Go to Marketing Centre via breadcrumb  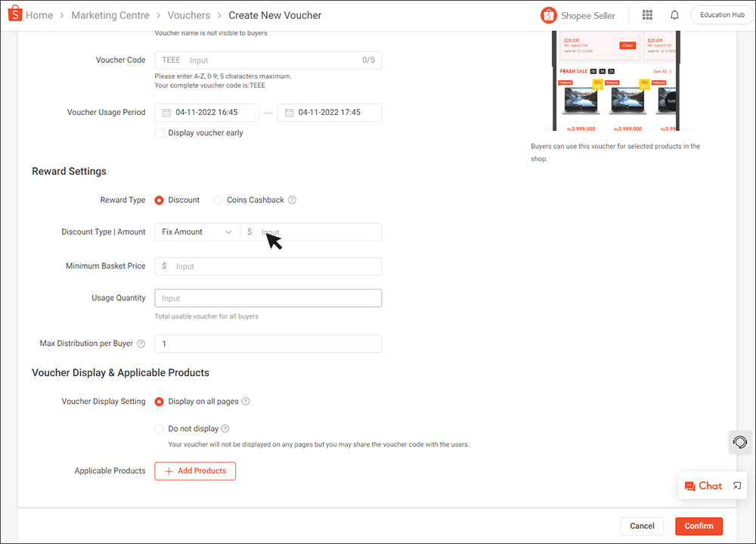(110, 14)
